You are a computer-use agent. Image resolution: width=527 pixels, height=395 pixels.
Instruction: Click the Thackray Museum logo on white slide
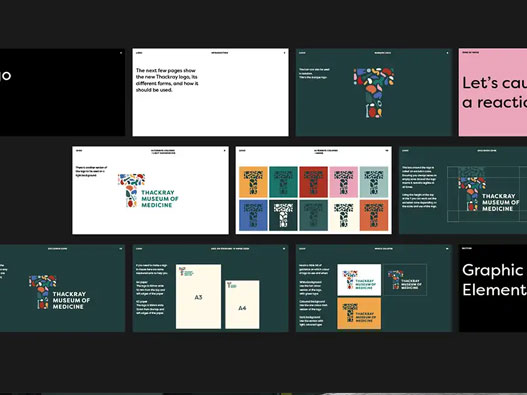pyautogui.click(x=148, y=191)
